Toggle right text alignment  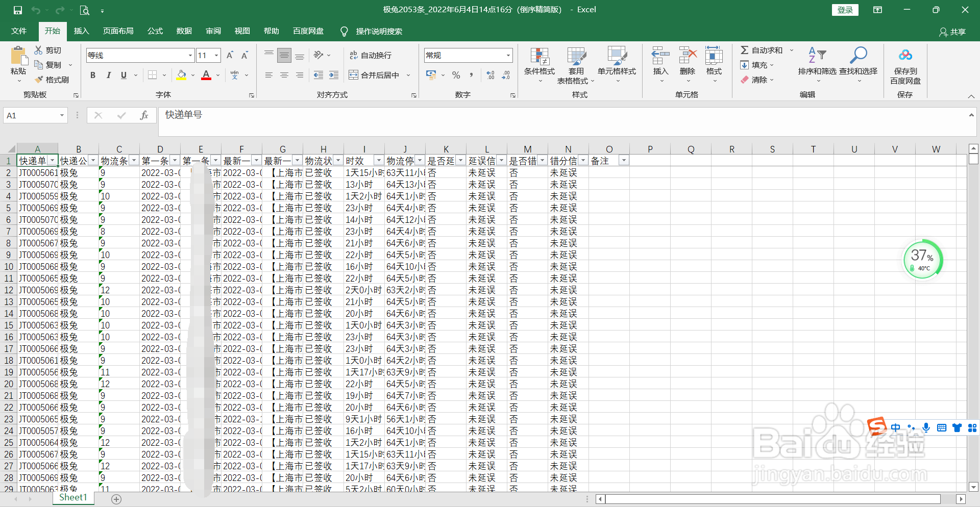(x=300, y=75)
